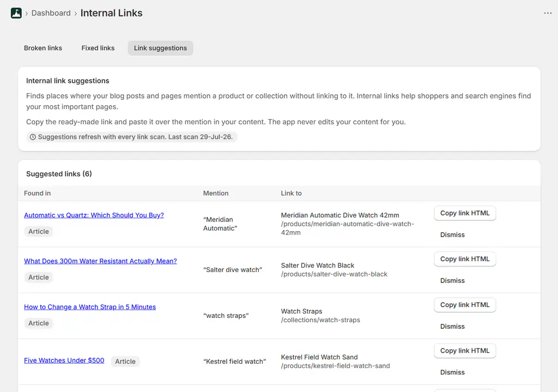The width and height of the screenshot is (558, 392).
Task: Open article Automatic vs Quartz: Which Should You Buy?
Action: [x=94, y=215]
